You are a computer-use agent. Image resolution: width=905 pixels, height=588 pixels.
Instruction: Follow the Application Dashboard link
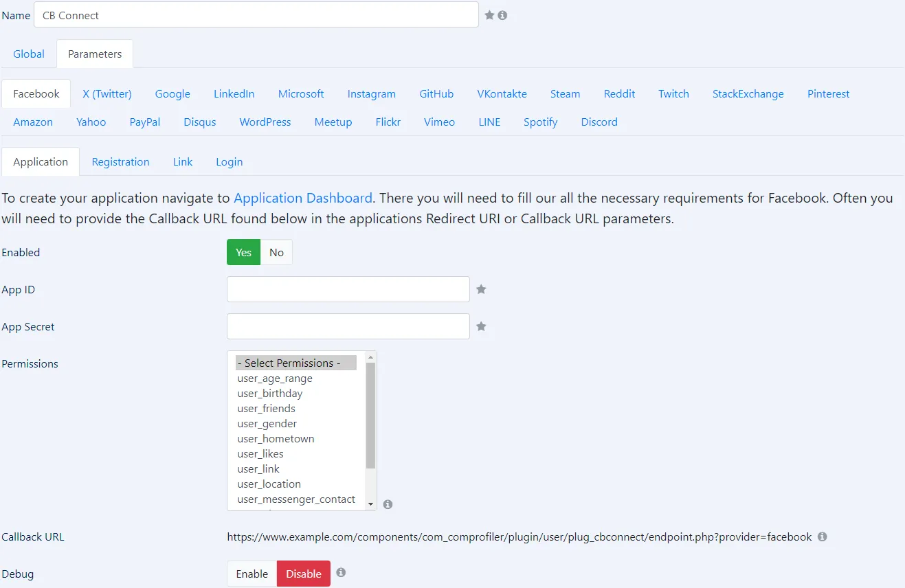coord(303,198)
